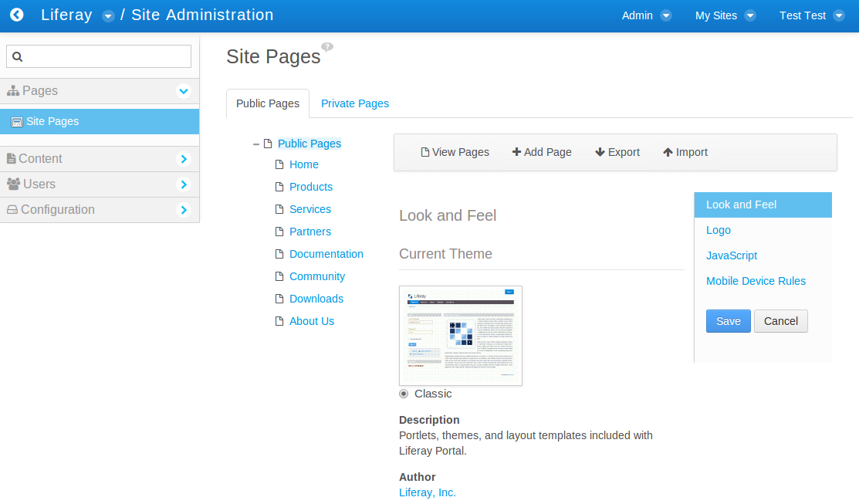
Task: Click the Pages sitemap icon in sidebar
Action: tap(13, 91)
